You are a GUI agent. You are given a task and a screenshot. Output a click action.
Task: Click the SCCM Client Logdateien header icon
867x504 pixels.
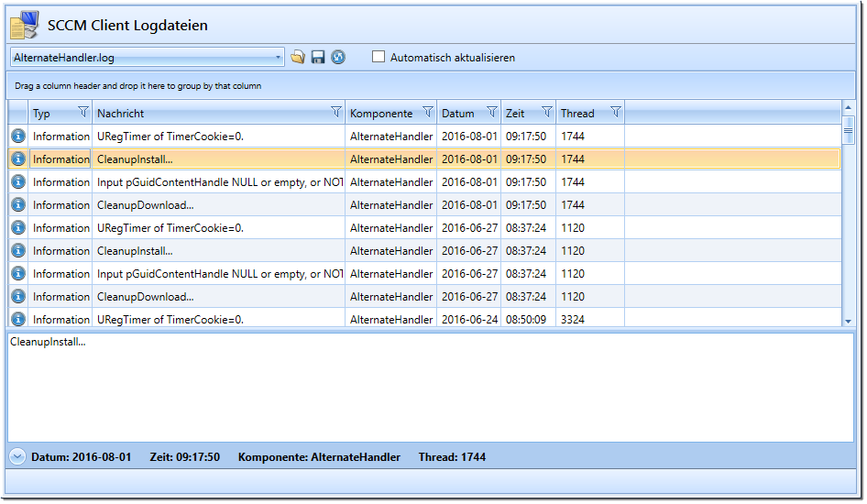point(25,25)
